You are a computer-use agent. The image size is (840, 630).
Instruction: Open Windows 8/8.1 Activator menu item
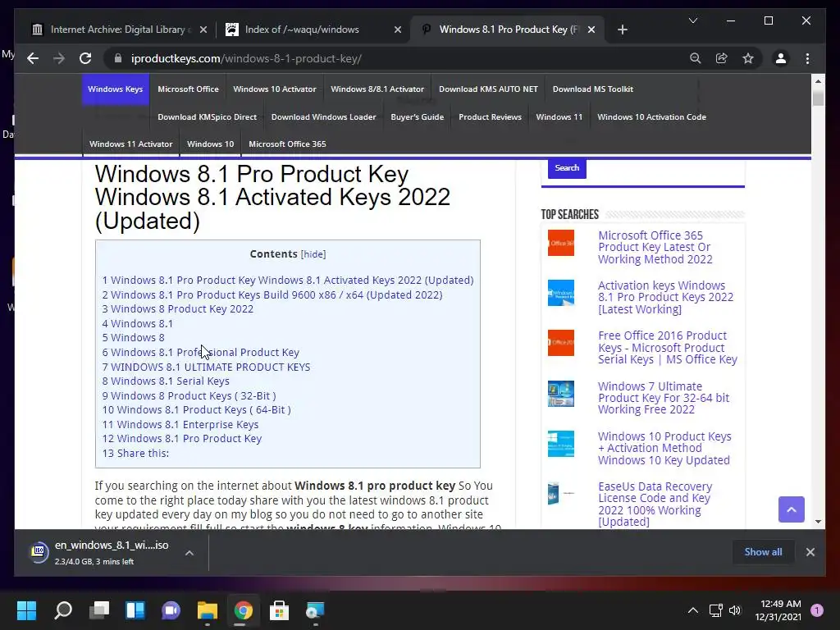377,89
